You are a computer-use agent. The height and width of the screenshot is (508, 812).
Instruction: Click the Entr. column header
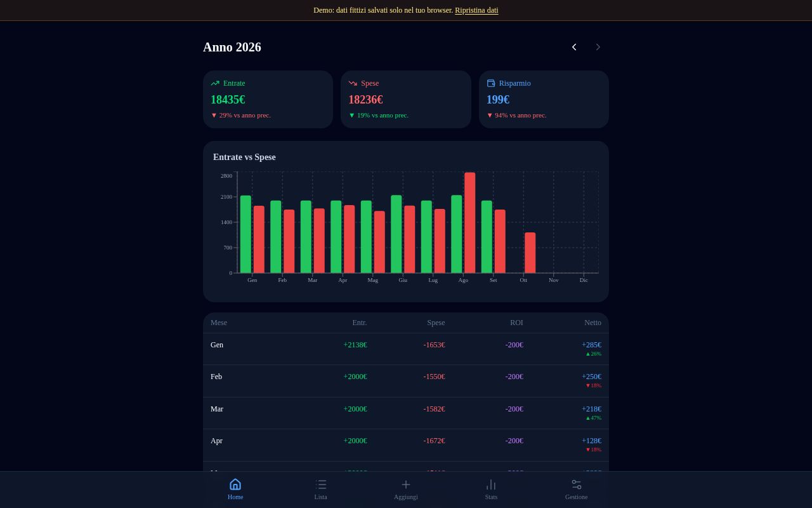pyautogui.click(x=360, y=323)
